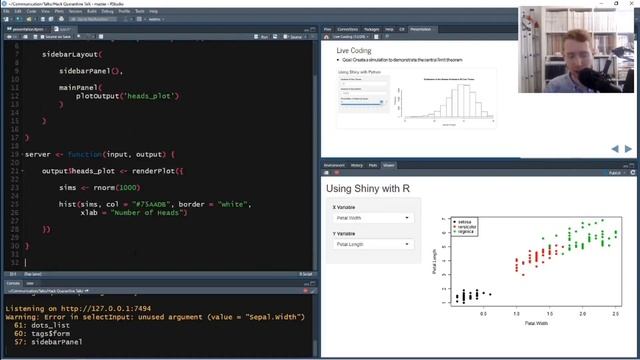Click the back navigation arrow in editor toolbar

point(9,37)
